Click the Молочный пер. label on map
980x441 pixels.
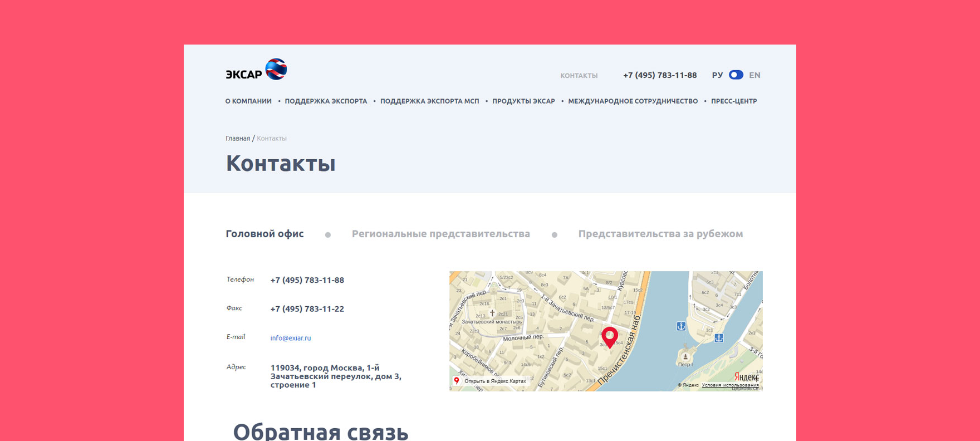tap(523, 337)
